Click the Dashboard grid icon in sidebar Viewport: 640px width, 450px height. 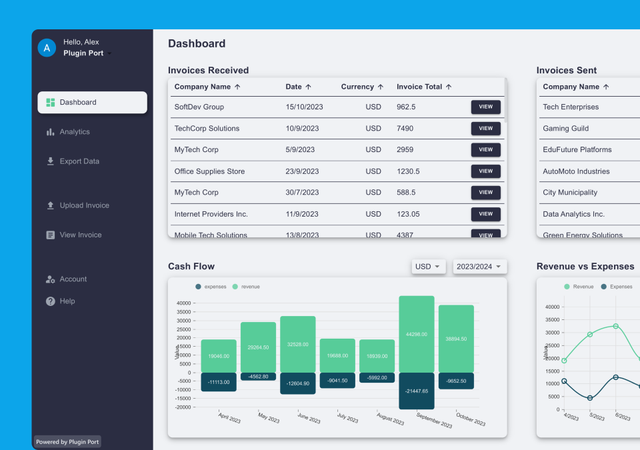[x=50, y=102]
